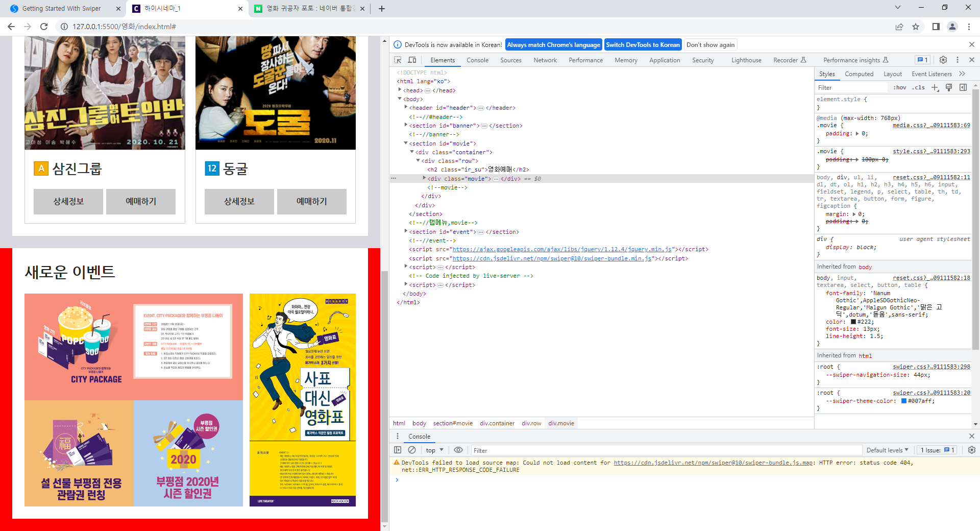Collapse the body element node

tap(400, 99)
